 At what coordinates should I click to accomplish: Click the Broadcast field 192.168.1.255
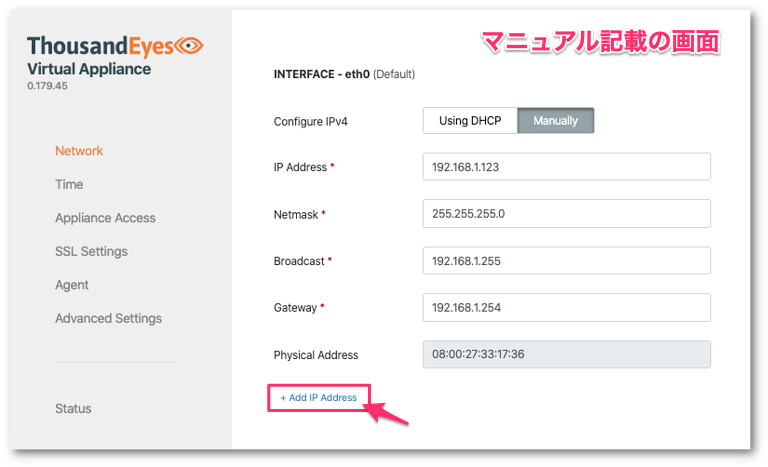coord(567,261)
